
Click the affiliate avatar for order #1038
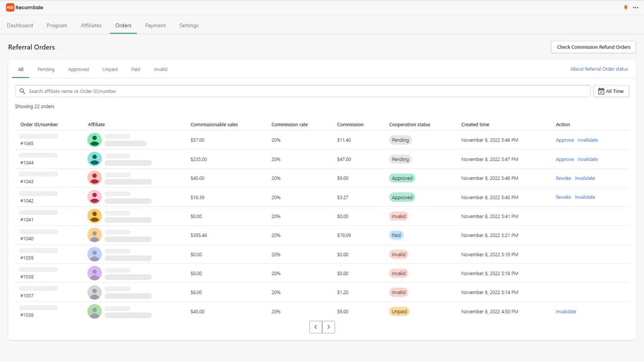[95, 273]
